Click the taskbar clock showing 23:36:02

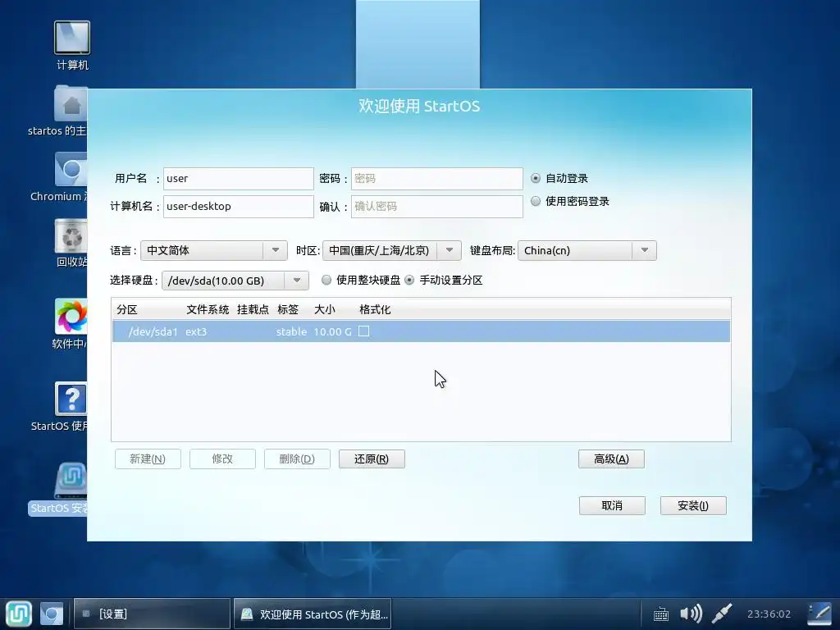pyautogui.click(x=769, y=614)
